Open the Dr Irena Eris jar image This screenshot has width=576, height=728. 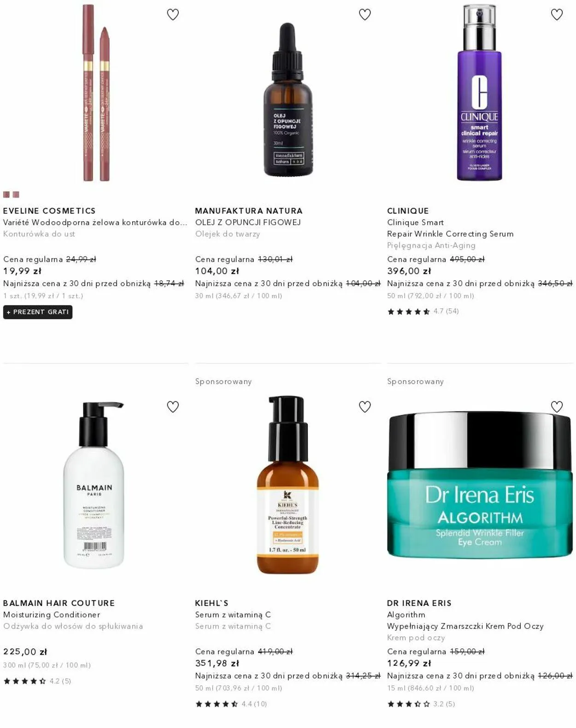(480, 485)
